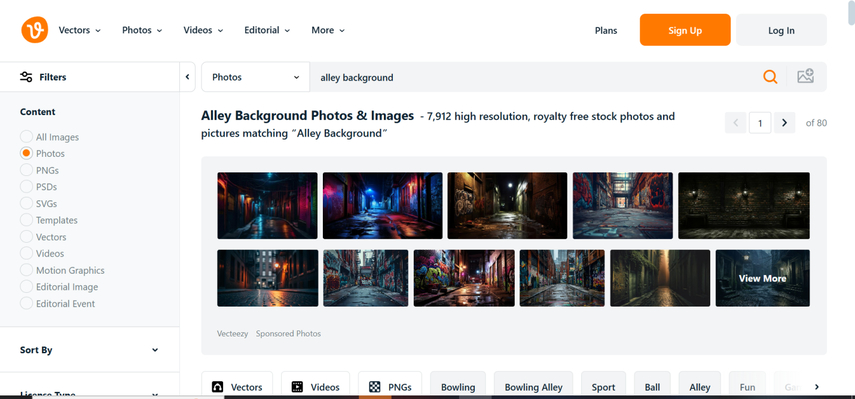Screen dimensions: 855x399
Task: Open foggy green alley thumbnail
Action: 660,278
